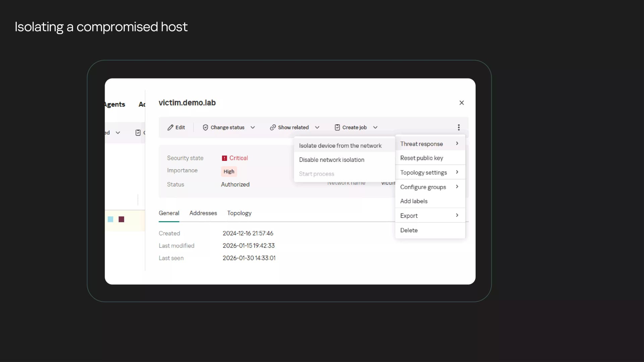Click the victim.demo.lab title

point(187,103)
